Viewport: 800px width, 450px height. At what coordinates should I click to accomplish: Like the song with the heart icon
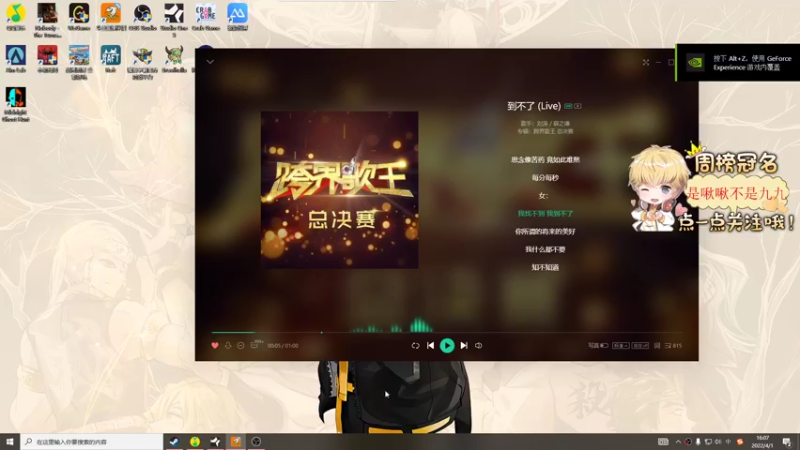point(215,345)
